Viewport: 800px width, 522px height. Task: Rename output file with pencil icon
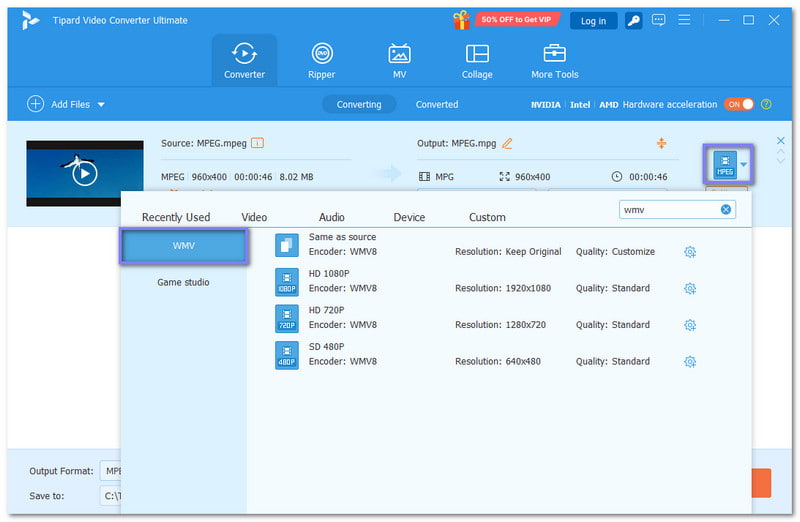507,143
